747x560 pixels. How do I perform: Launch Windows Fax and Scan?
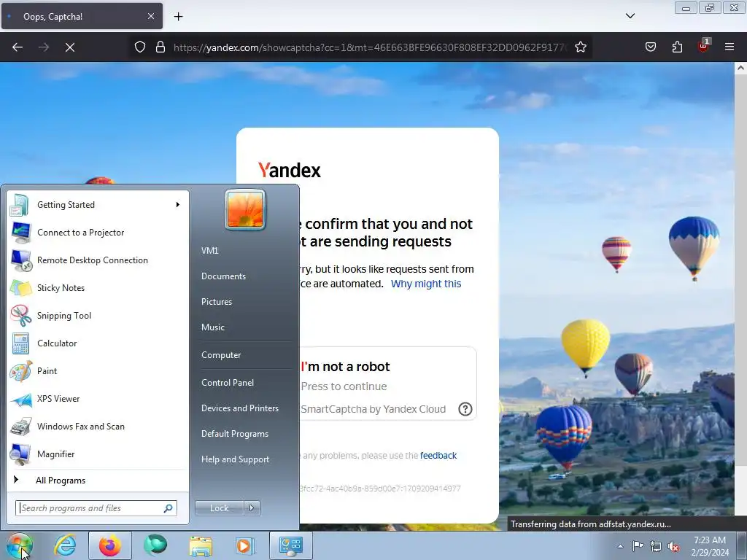pyautogui.click(x=98, y=426)
